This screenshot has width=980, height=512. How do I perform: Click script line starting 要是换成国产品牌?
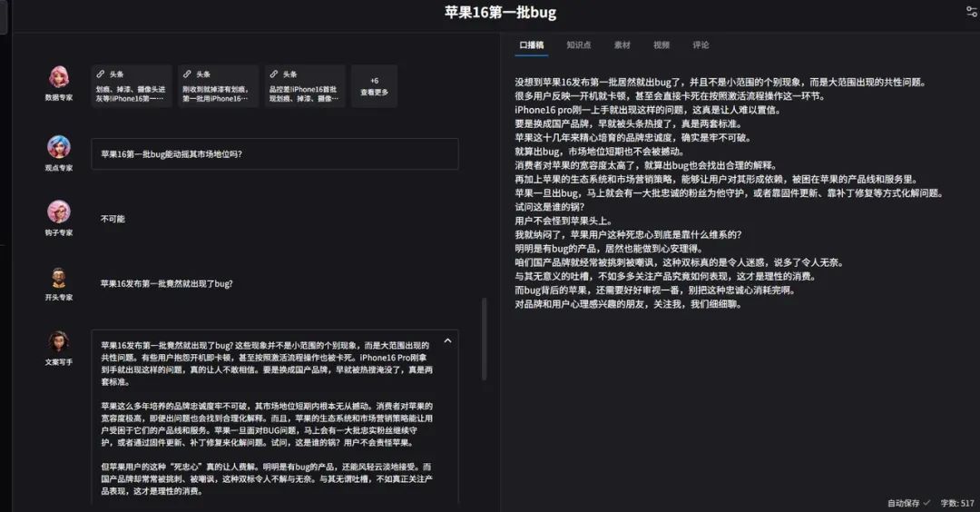(628, 123)
